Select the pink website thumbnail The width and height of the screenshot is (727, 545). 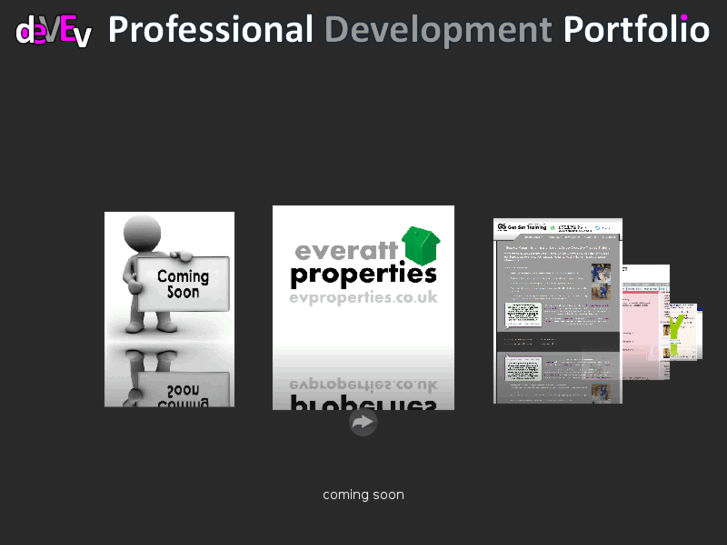646,322
